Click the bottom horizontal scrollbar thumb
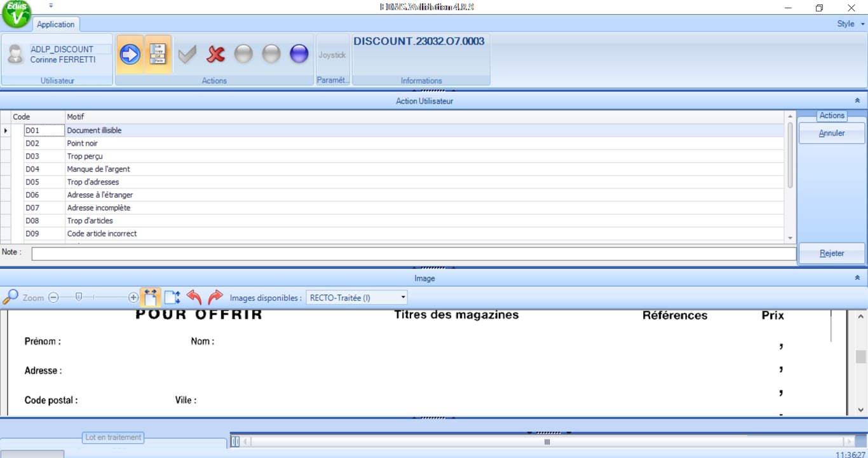 [547, 441]
